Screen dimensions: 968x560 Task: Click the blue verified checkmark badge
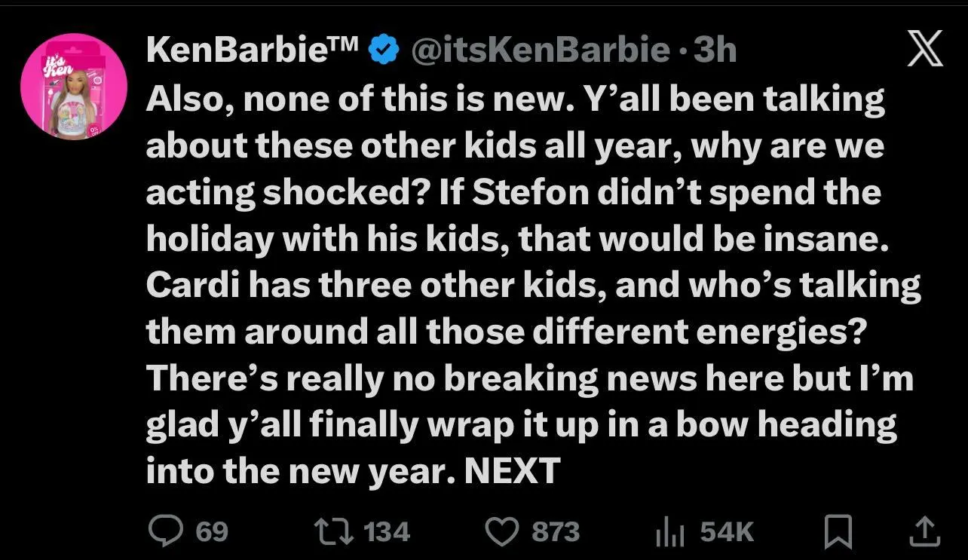pyautogui.click(x=384, y=48)
